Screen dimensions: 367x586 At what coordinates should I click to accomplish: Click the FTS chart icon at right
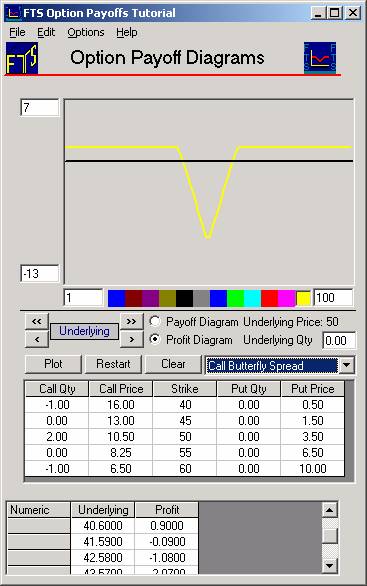[320, 58]
